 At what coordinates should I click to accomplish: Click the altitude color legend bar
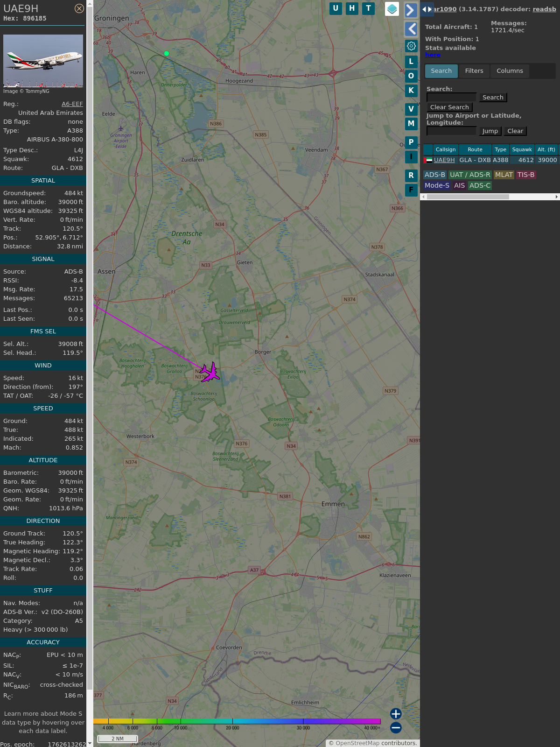[237, 721]
